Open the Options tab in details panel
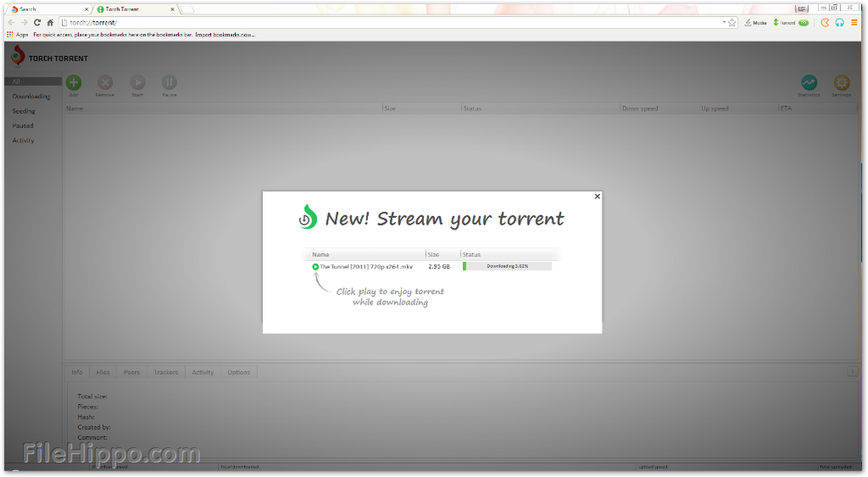868x477 pixels. point(238,372)
